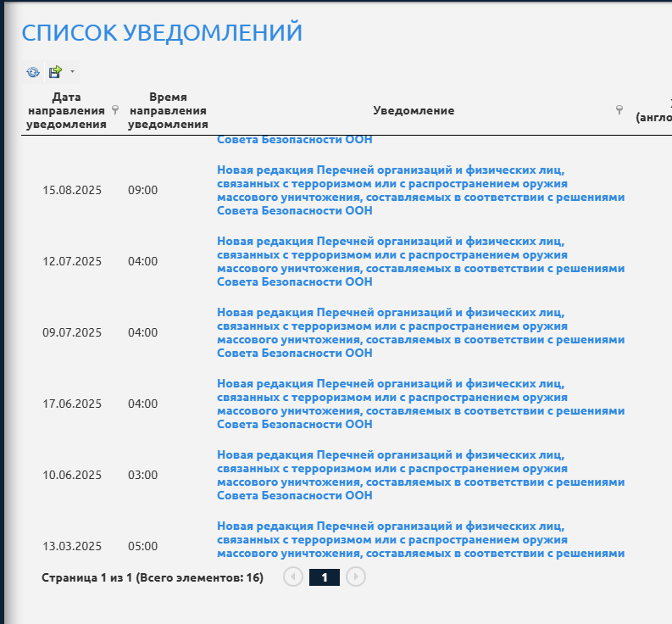Select date cell 13.03.2025
Screen dimensions: 672x624
pyautogui.click(x=72, y=546)
